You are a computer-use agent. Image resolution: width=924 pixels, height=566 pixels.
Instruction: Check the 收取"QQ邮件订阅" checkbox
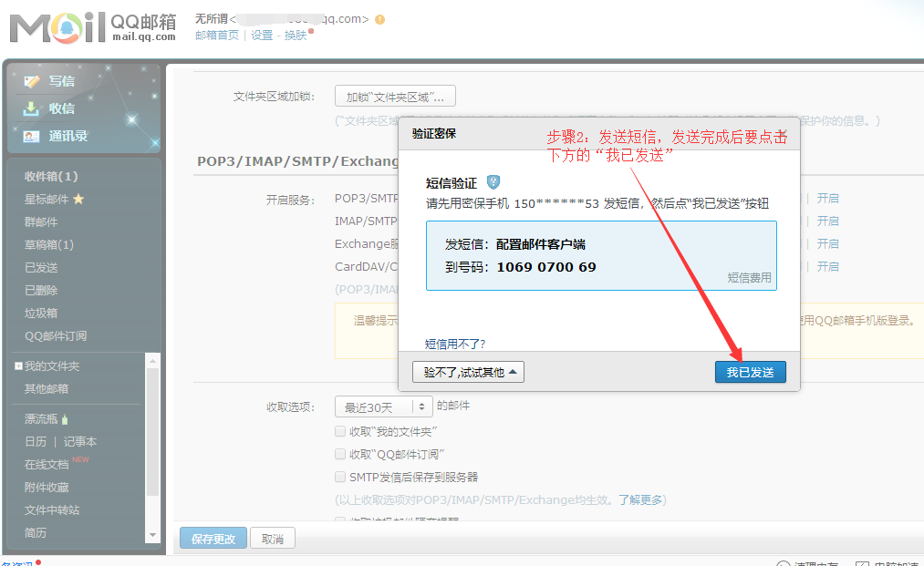(340, 454)
